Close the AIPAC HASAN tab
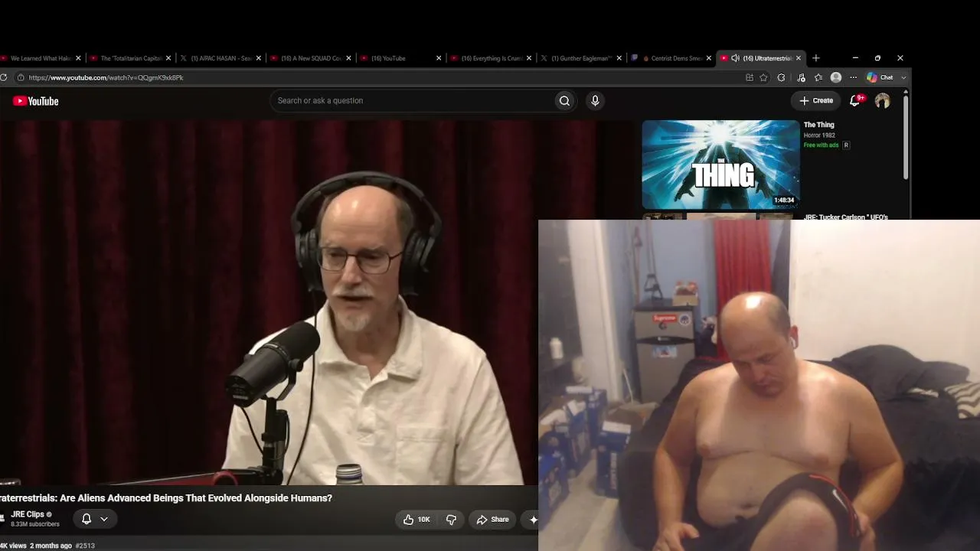The height and width of the screenshot is (551, 980). pos(258,58)
